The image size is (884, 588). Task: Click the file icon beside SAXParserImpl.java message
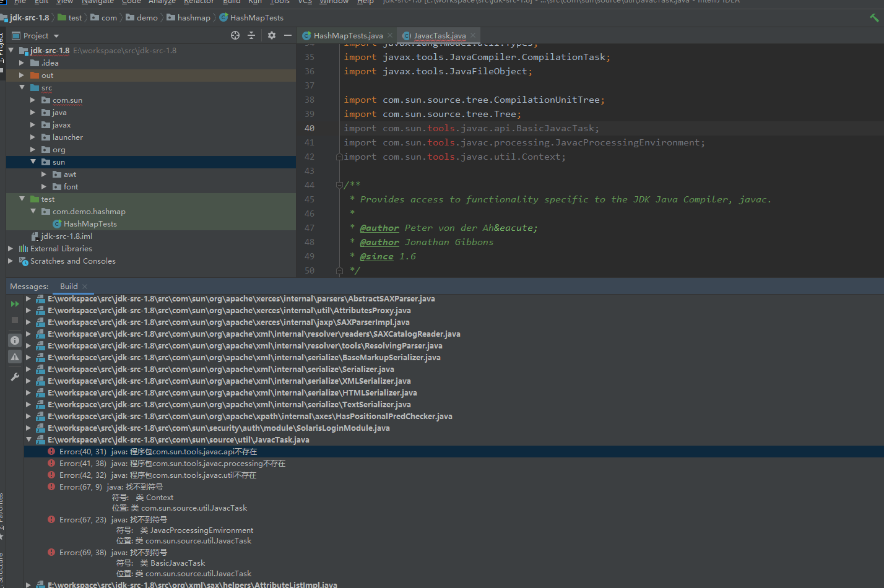click(40, 322)
